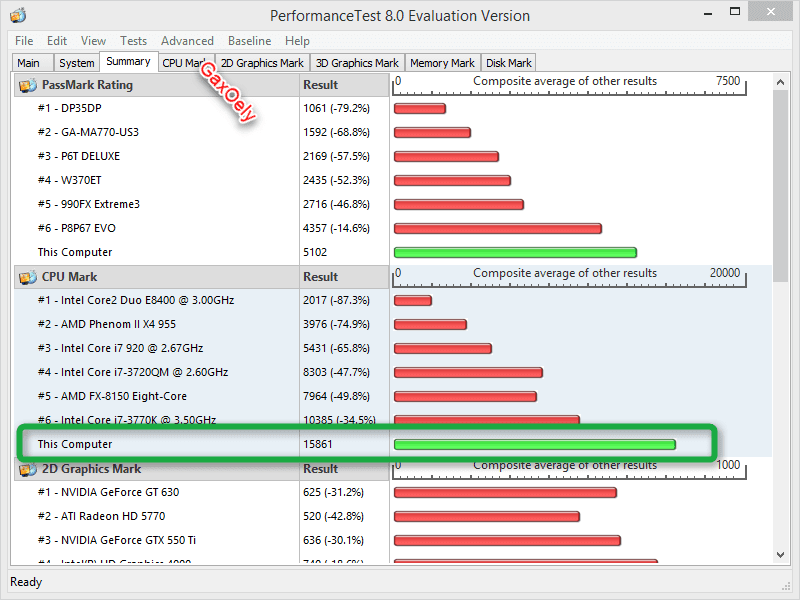Image resolution: width=800 pixels, height=600 pixels.
Task: Click the CPU Mark result value 15861
Action: pos(317,444)
